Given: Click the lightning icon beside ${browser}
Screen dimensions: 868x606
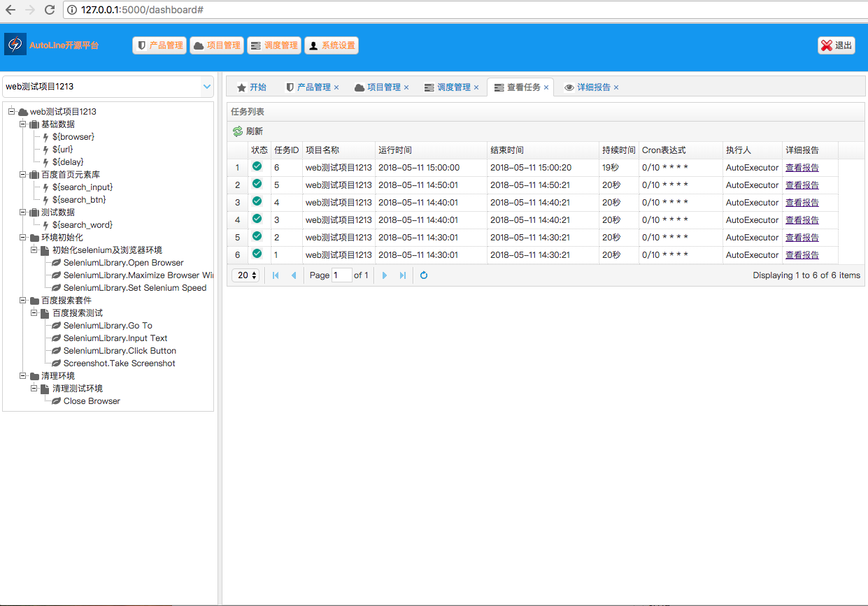Looking at the screenshot, I should (45, 137).
